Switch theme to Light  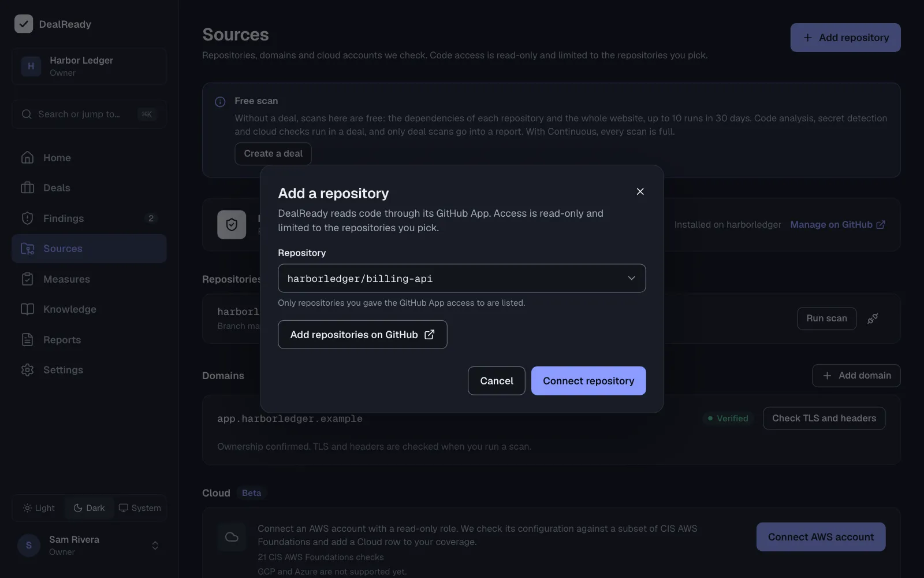pyautogui.click(x=39, y=508)
